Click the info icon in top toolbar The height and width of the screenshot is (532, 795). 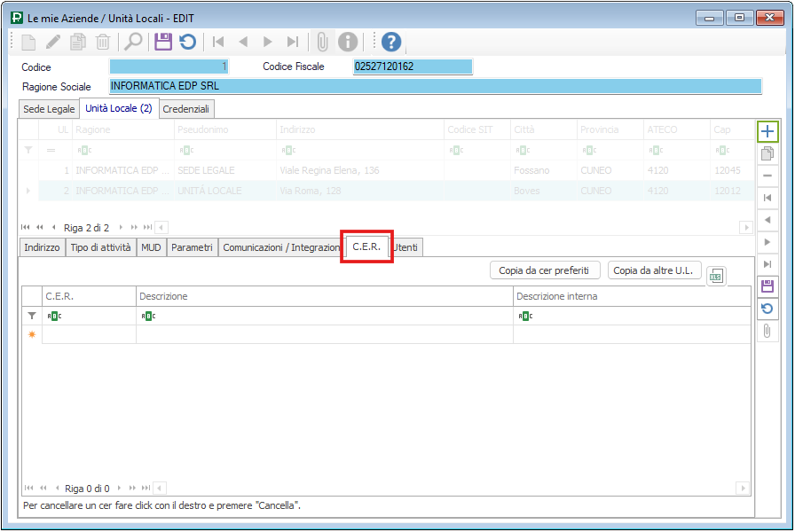pos(349,42)
